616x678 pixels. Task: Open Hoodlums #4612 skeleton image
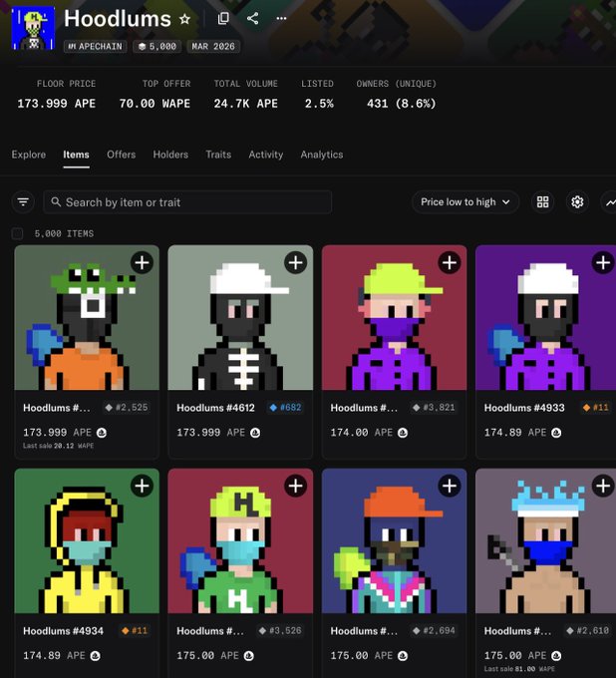click(x=240, y=317)
